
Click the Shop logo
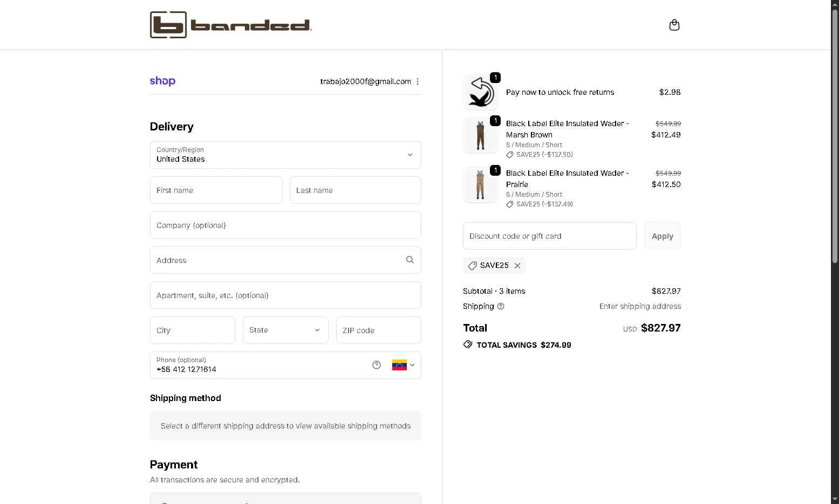[162, 81]
